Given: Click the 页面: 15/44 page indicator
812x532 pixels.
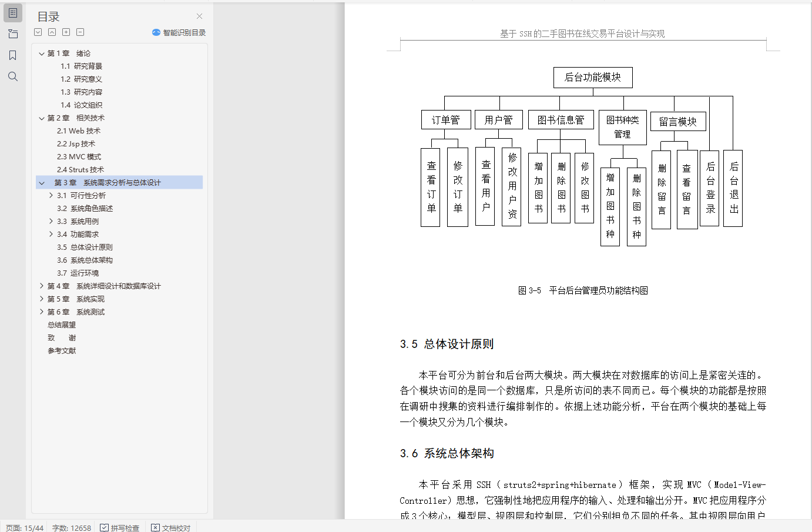Looking at the screenshot, I should coord(25,528).
